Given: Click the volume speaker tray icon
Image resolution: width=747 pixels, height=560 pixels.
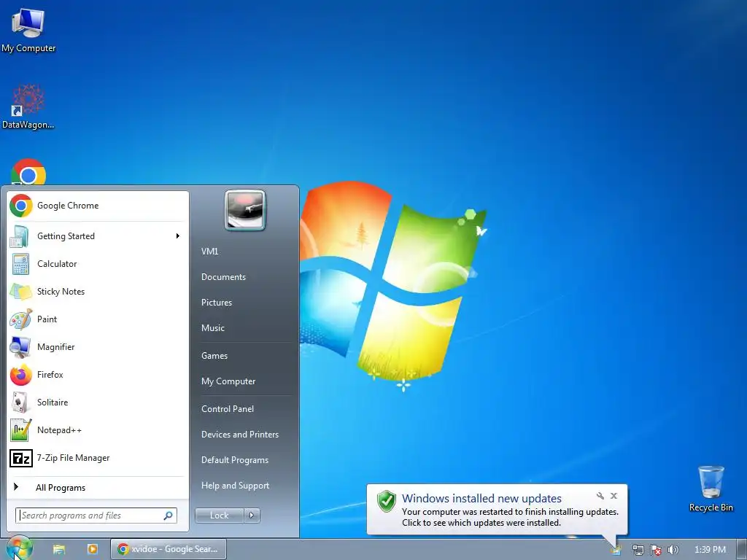Looking at the screenshot, I should [673, 550].
